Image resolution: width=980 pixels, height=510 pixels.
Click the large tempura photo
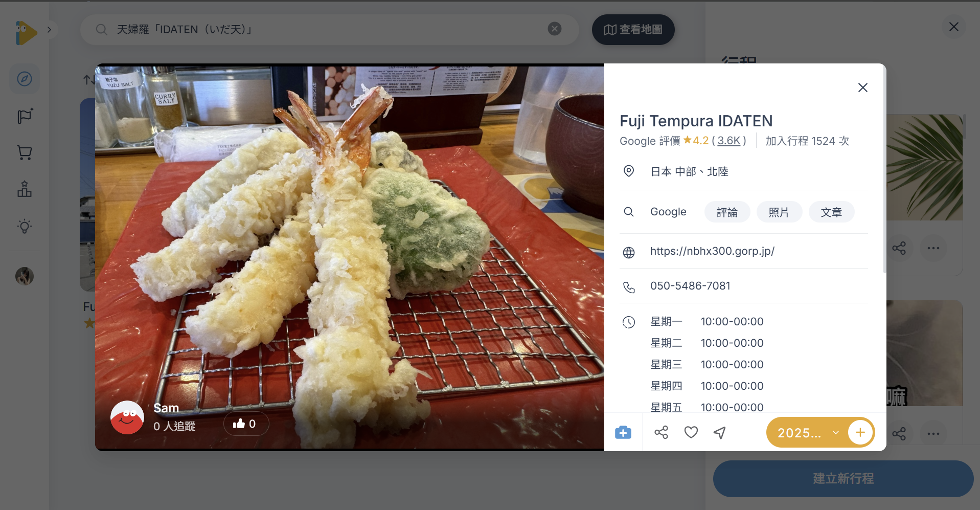click(x=350, y=257)
